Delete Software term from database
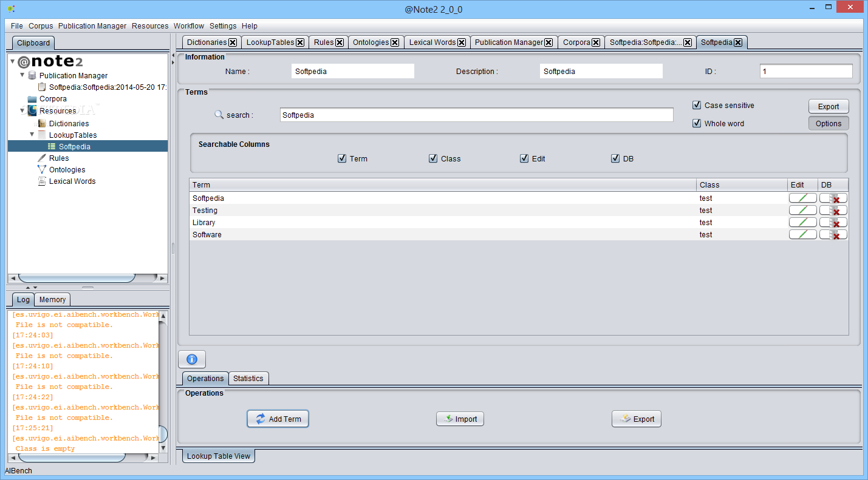 [x=833, y=234]
